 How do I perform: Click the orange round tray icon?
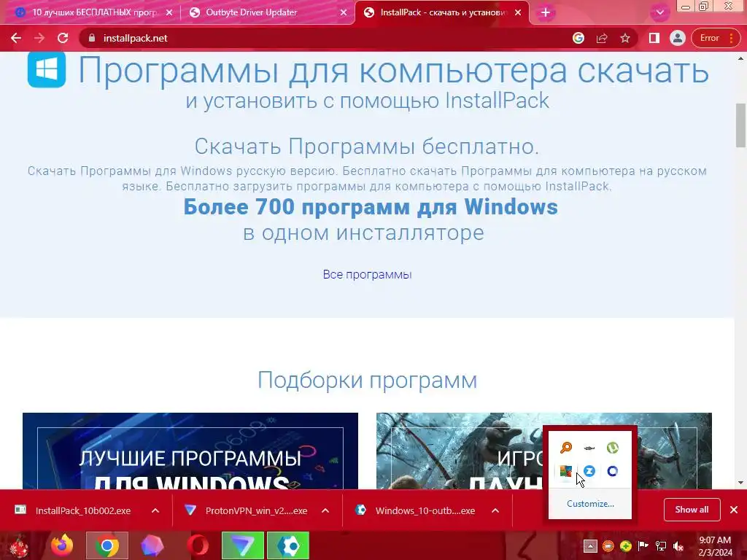[x=608, y=545]
